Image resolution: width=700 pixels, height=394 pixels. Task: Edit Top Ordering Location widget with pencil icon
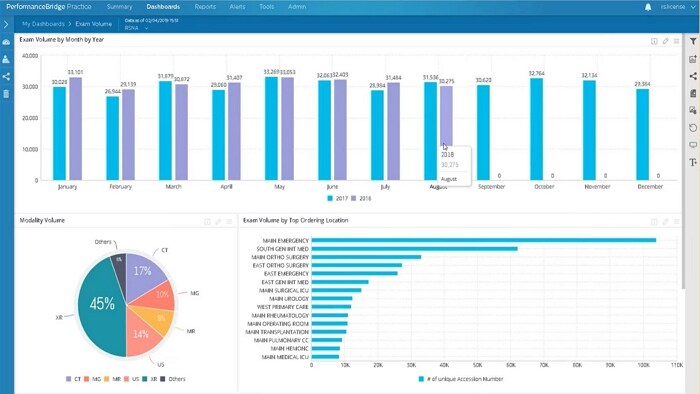click(665, 221)
